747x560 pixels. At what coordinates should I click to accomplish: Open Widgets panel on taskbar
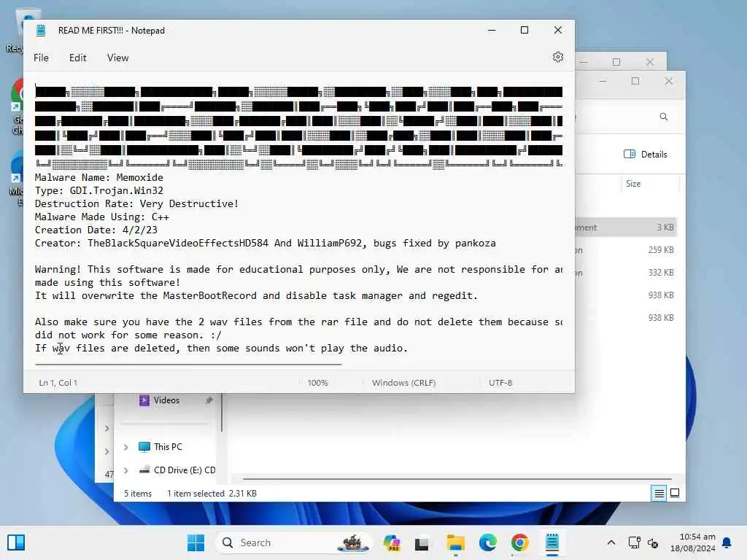(x=16, y=542)
